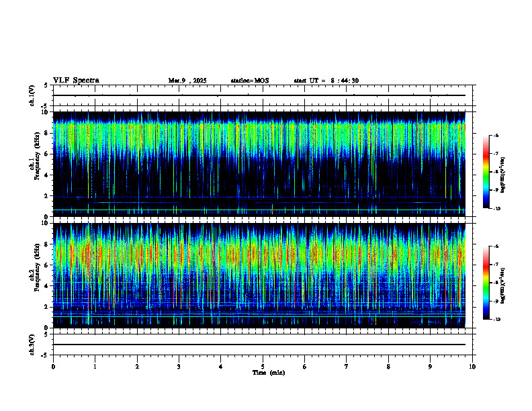The image size is (532, 411).
Task: Click time axis tick label 4
Action: [x=221, y=367]
